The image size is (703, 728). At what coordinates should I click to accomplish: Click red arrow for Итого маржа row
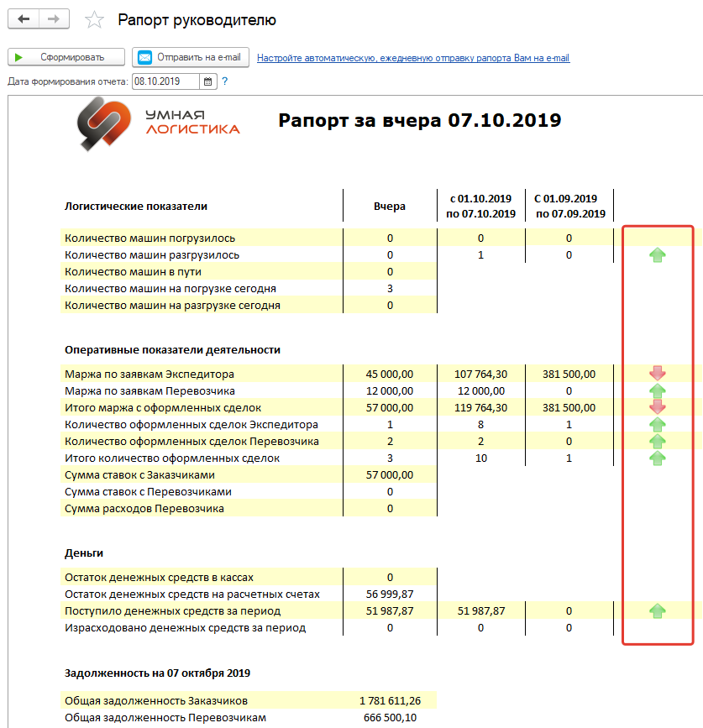click(657, 406)
